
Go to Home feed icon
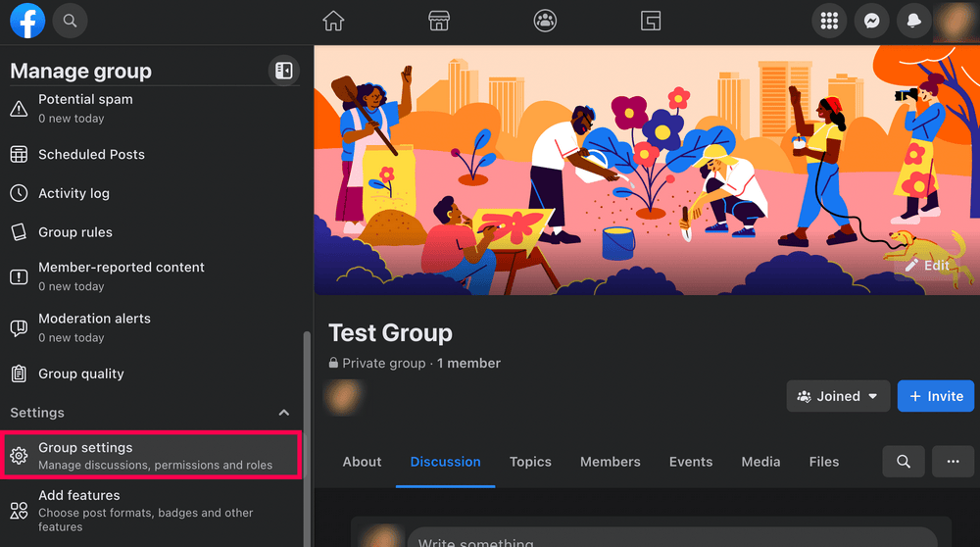[x=334, y=21]
